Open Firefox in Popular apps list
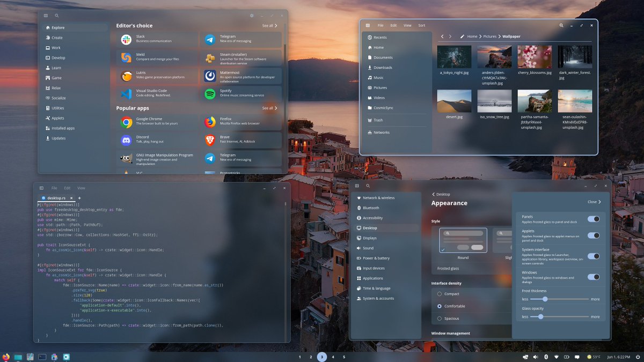The width and height of the screenshot is (644, 362). 241,122
